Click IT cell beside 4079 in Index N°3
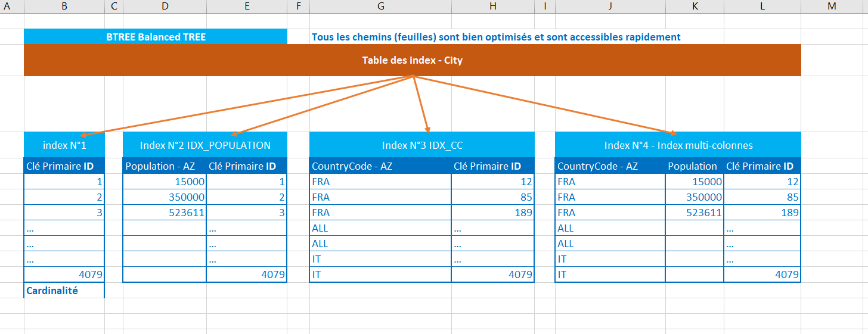 click(380, 274)
